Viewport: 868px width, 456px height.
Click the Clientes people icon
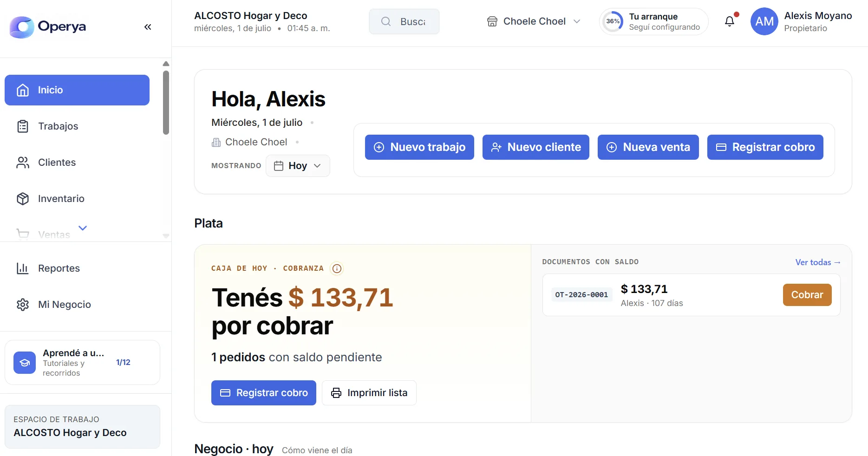23,163
